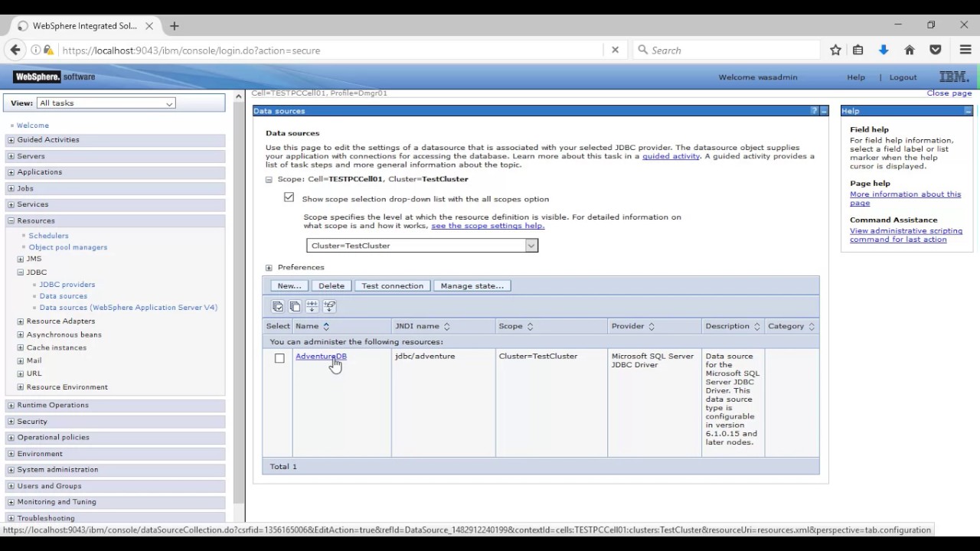980x551 pixels.
Task: Open the Cluster=TestCluster scope dropdown
Action: (422, 246)
